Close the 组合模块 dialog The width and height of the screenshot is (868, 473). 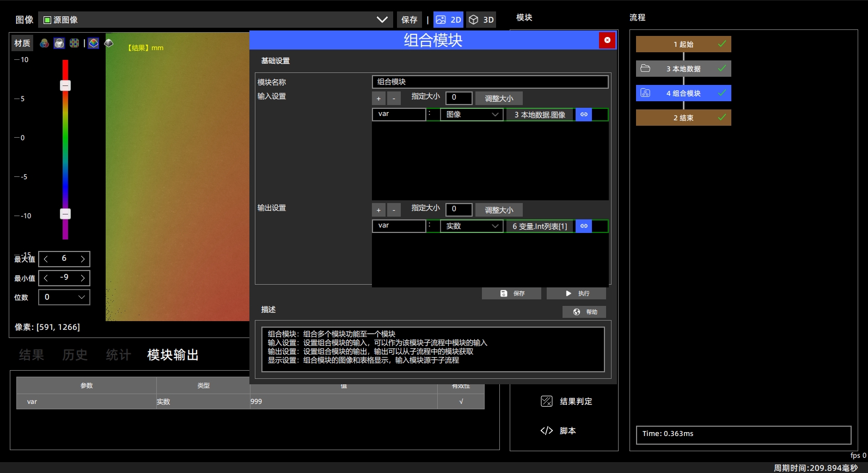point(607,40)
